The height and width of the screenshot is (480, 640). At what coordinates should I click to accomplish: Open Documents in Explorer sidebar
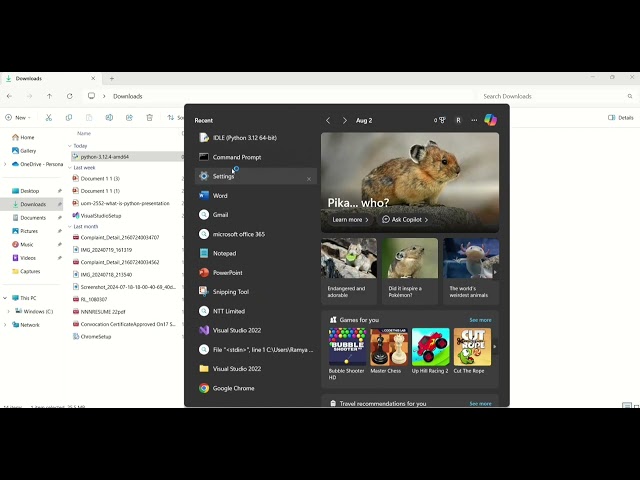(x=31, y=218)
